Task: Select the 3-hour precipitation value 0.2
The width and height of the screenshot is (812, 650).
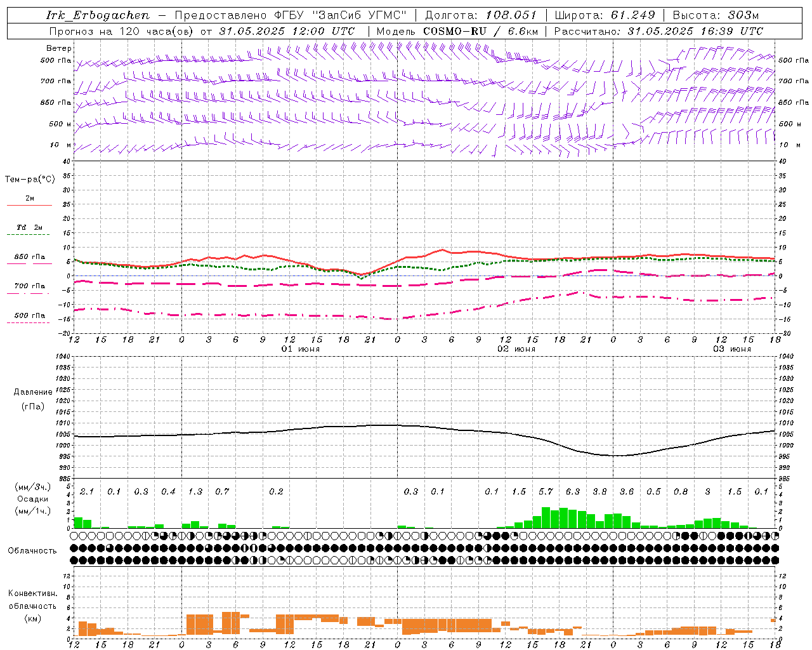Action: pos(276,492)
